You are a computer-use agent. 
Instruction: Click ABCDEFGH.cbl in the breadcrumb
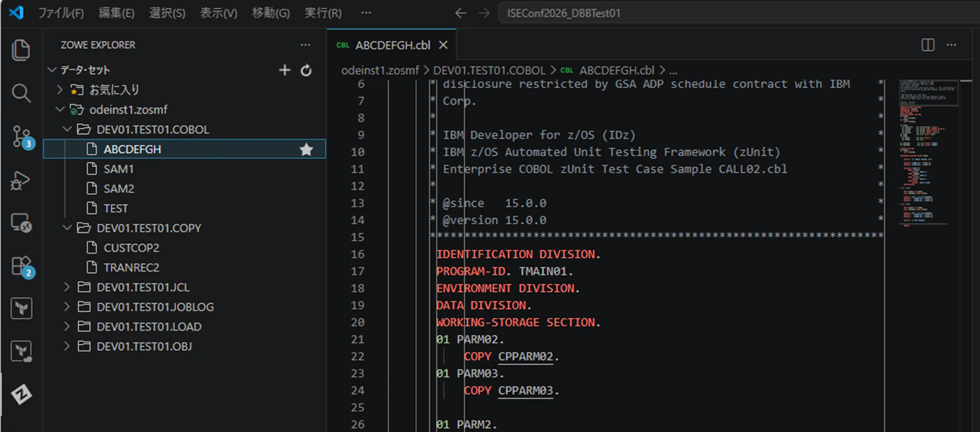click(616, 71)
